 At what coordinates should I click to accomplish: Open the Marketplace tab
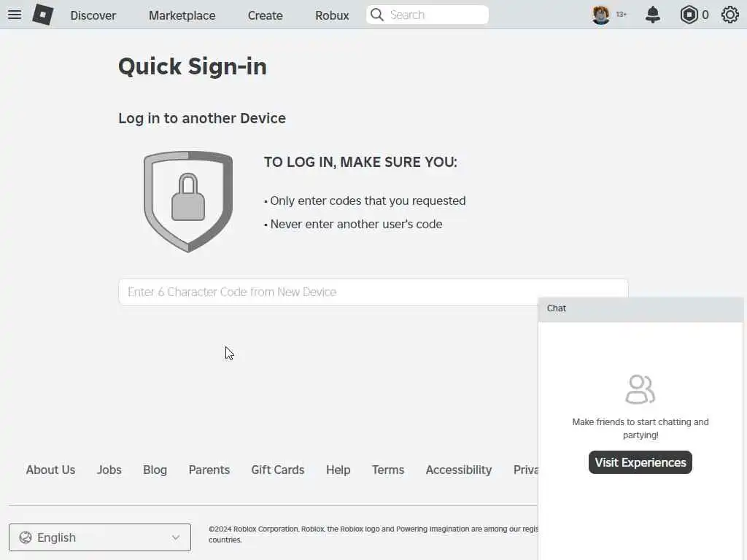[182, 15]
